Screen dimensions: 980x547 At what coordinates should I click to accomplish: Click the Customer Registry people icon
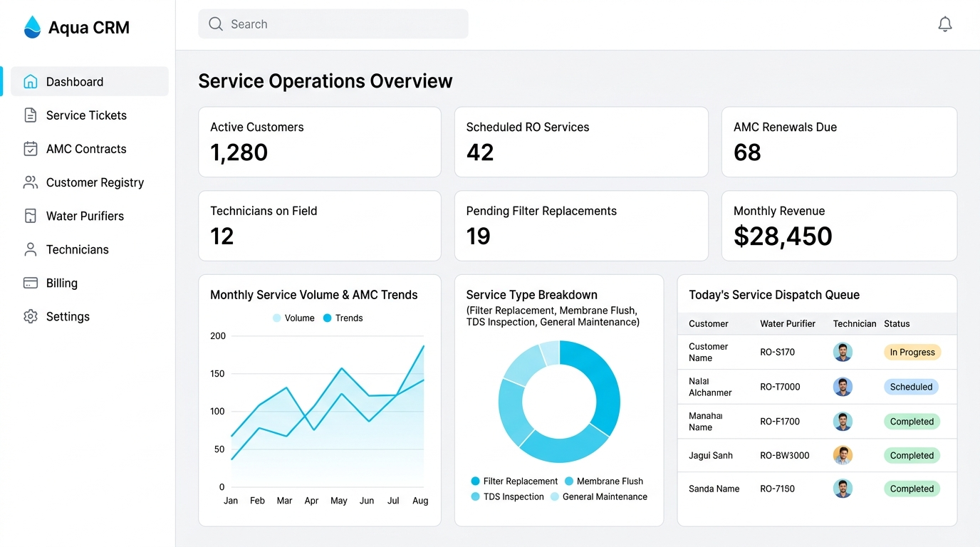coord(31,182)
